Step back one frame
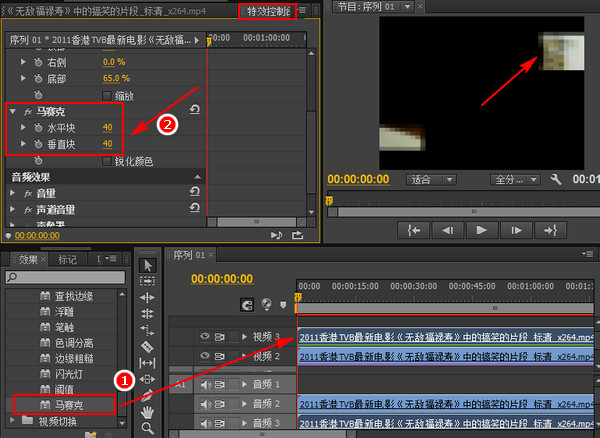600x438 pixels. [x=447, y=230]
